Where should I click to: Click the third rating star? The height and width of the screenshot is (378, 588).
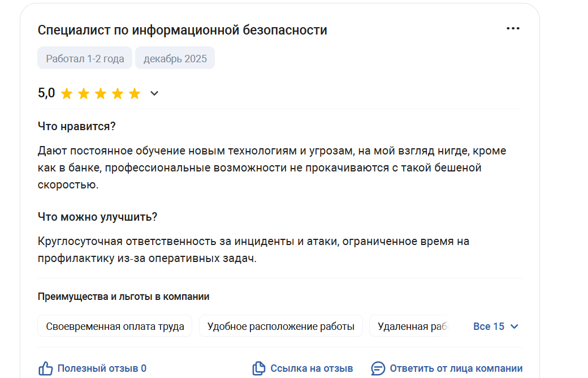click(101, 94)
